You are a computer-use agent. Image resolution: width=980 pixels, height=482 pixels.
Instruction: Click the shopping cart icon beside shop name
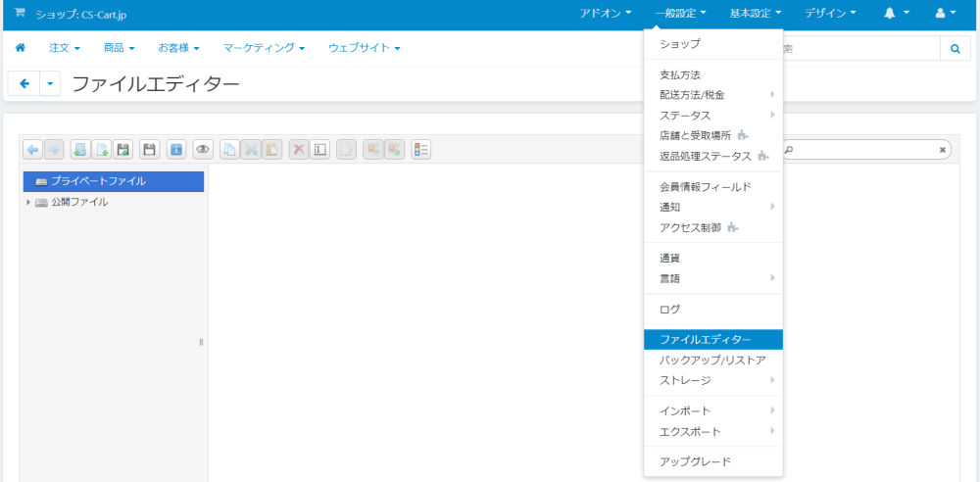pyautogui.click(x=20, y=13)
